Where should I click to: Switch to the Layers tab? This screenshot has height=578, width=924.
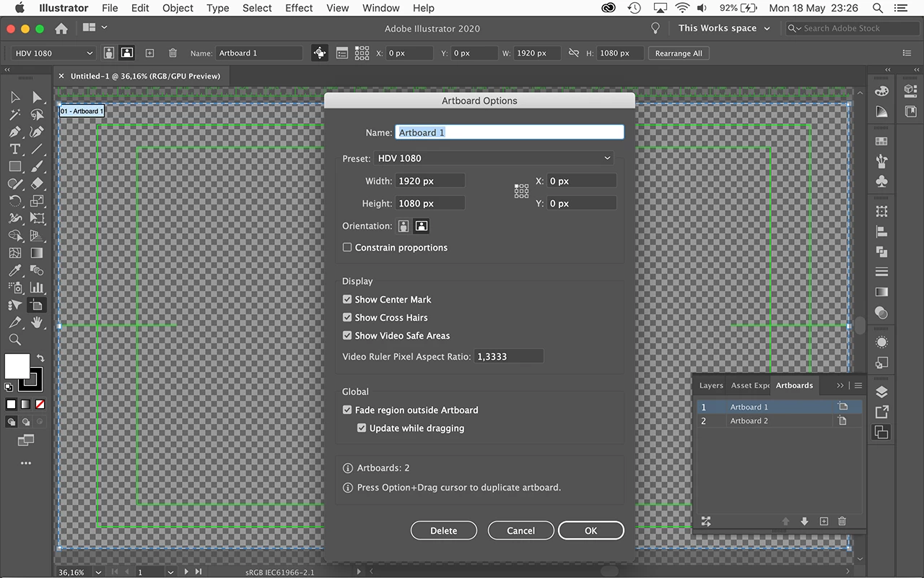pyautogui.click(x=711, y=385)
